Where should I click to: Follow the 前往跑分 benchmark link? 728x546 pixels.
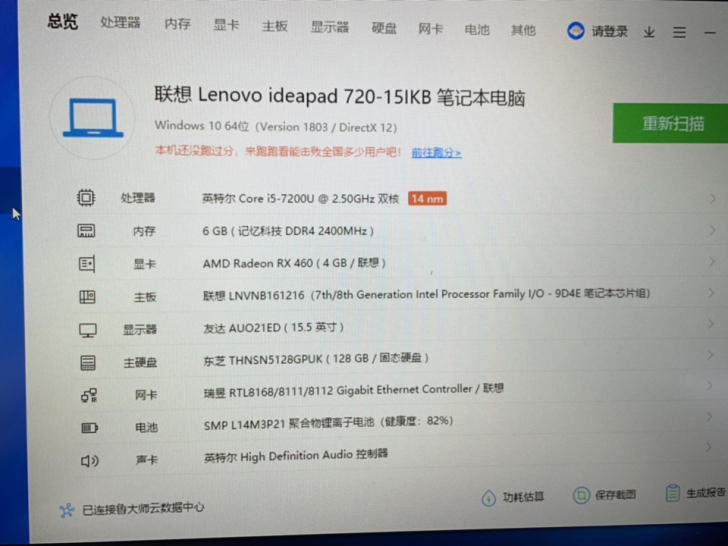point(436,152)
